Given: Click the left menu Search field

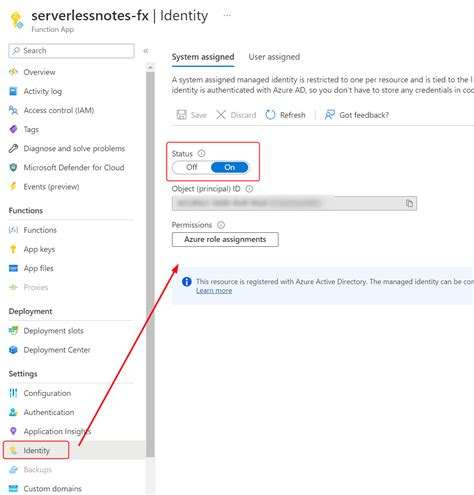Looking at the screenshot, I should pos(71,51).
